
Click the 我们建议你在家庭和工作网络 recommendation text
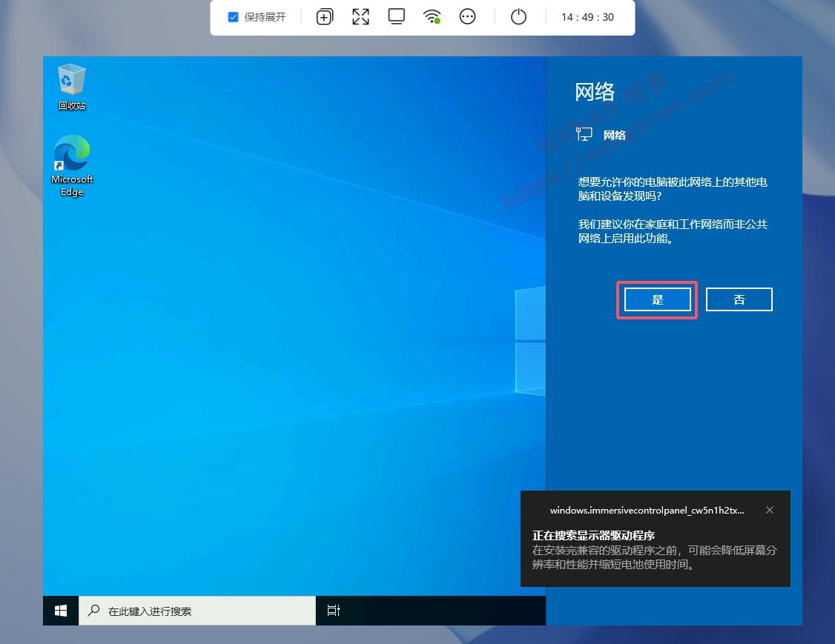pos(673,231)
